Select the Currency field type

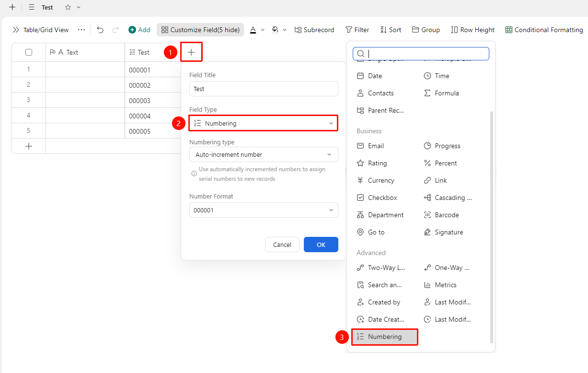click(x=376, y=180)
